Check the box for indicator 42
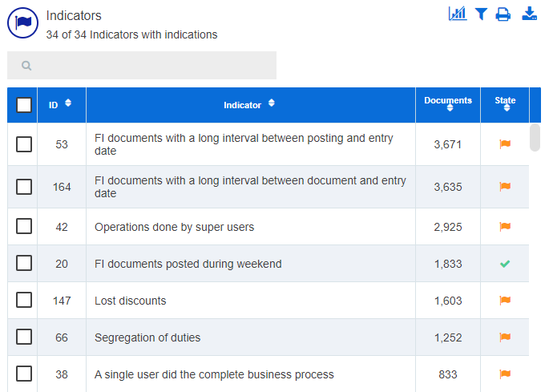 pyautogui.click(x=24, y=226)
